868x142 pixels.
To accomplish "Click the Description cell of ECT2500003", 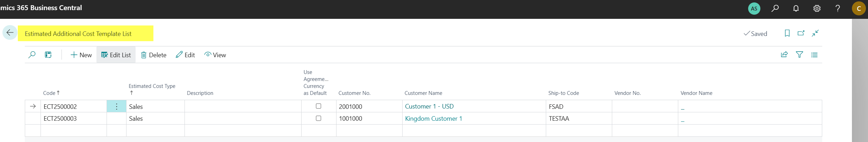I will click(243, 119).
